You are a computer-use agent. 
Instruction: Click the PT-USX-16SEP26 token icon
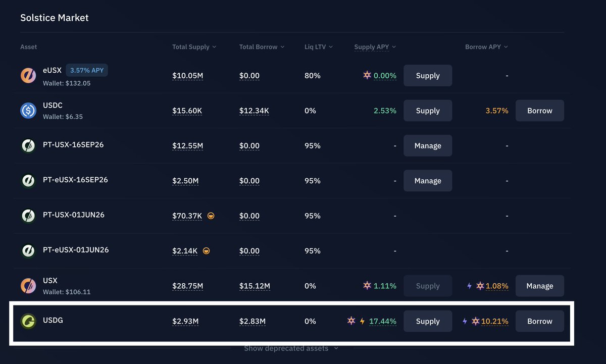[28, 146]
